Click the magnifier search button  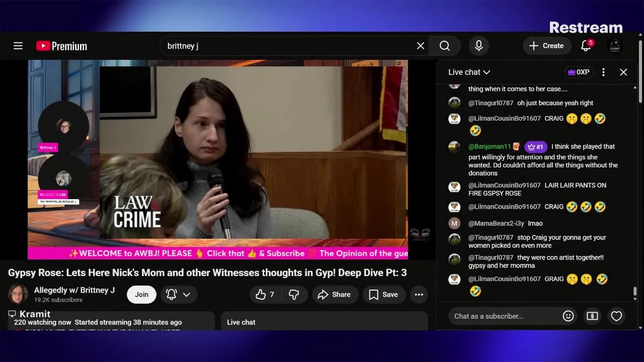tap(445, 46)
